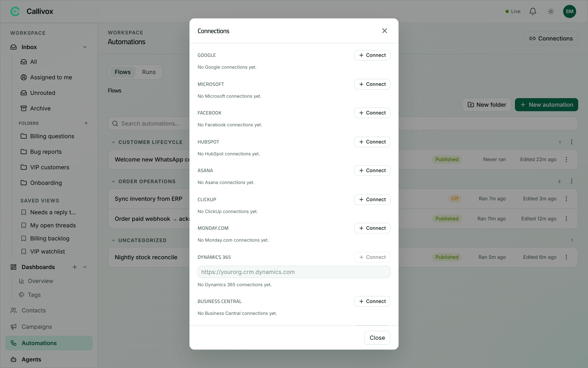Viewport: 588px width, 368px height.
Task: Focus the Dynamics 365 organization URL field
Action: [x=294, y=272]
